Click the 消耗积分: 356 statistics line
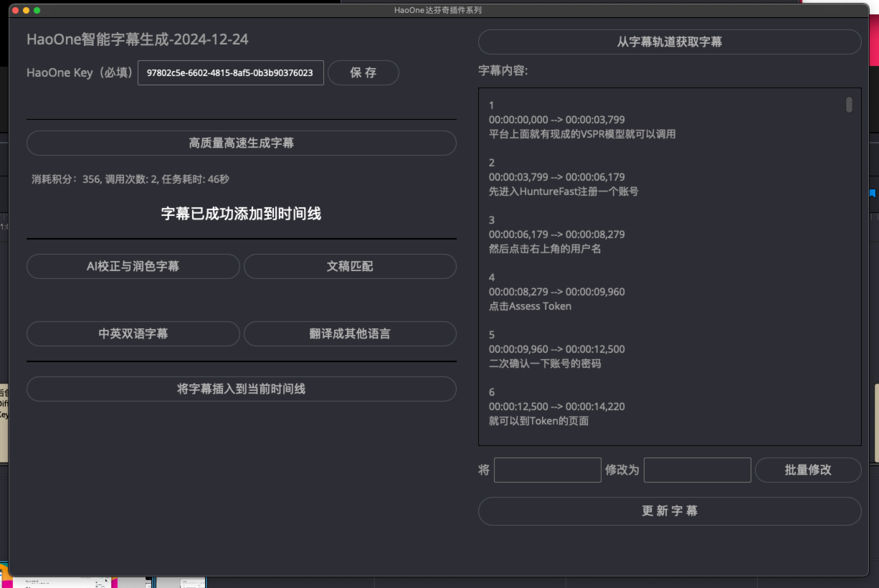Viewport: 879px width, 588px height. tap(130, 179)
